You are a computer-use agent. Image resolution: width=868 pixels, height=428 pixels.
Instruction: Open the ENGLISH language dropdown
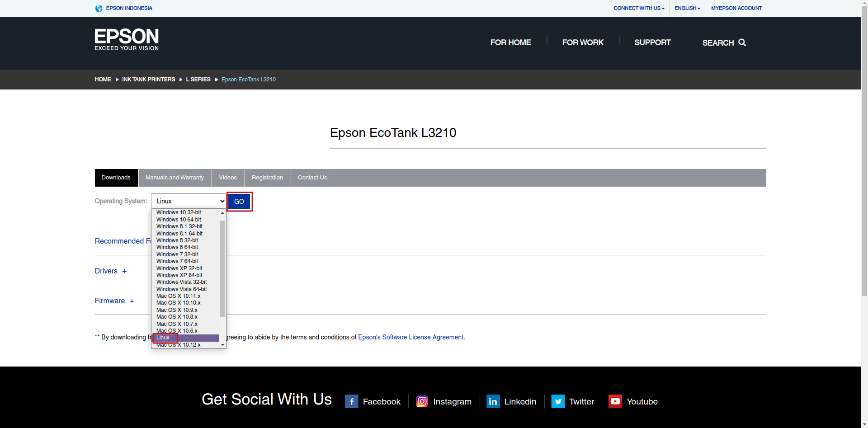coord(687,8)
